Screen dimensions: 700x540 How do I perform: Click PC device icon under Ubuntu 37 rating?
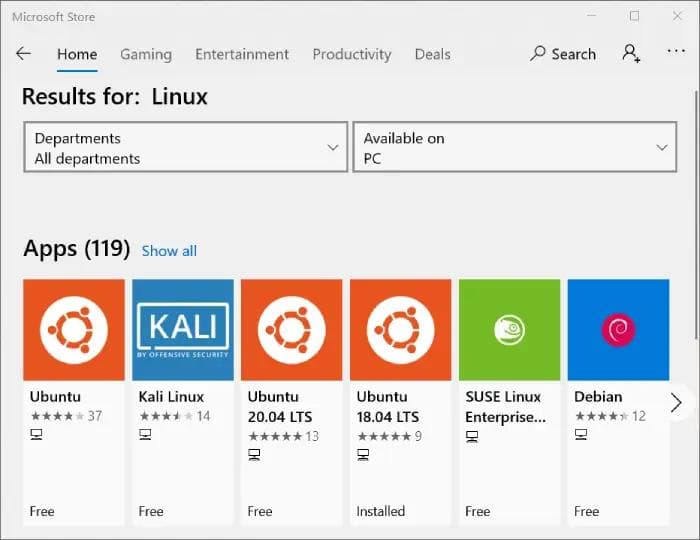click(36, 434)
